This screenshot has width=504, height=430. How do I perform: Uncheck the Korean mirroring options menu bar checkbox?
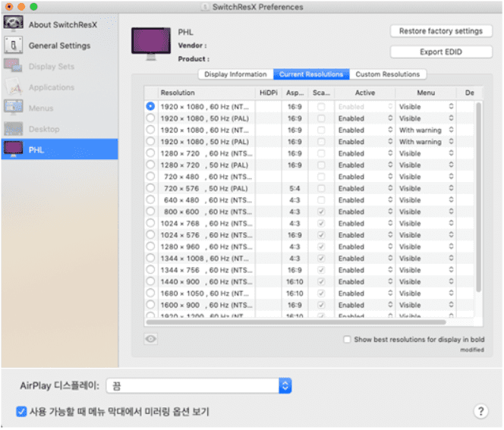(21, 411)
